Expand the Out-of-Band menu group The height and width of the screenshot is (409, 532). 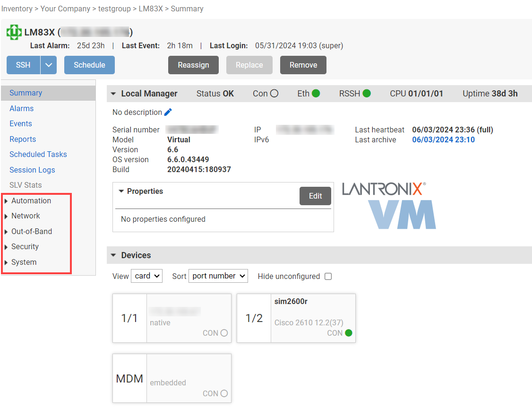click(32, 232)
